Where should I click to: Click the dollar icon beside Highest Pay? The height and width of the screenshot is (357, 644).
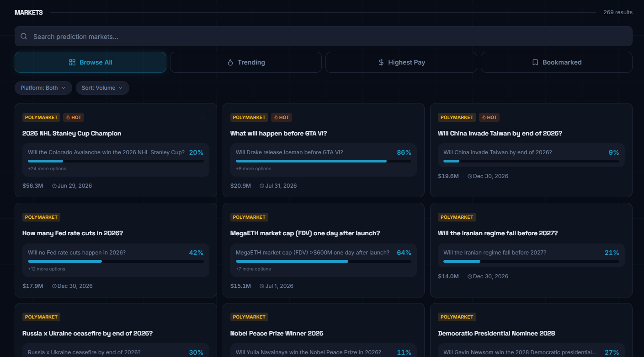pos(381,62)
